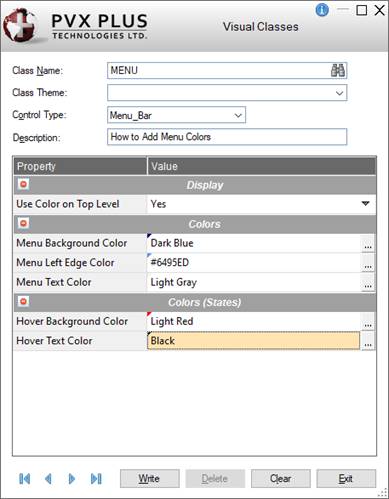This screenshot has width=389, height=499.
Task: Open the Class Theme dropdown
Action: pyautogui.click(x=339, y=93)
